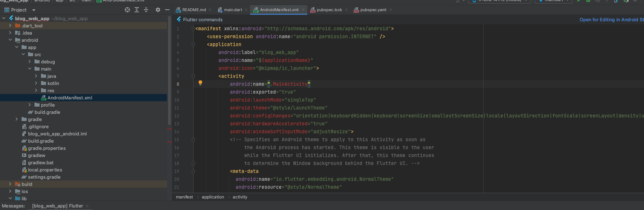The image size is (644, 210).
Task: Click the Flutter logo in Flutter commands bar
Action: coord(179,19)
